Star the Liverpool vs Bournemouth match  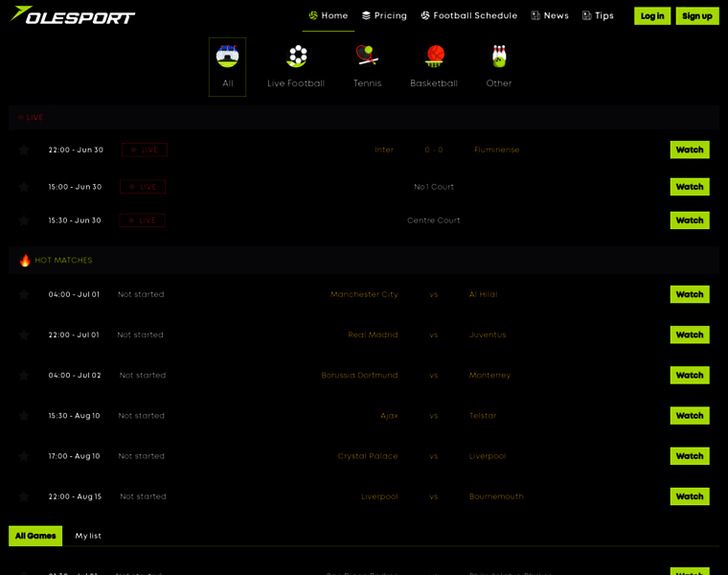24,496
